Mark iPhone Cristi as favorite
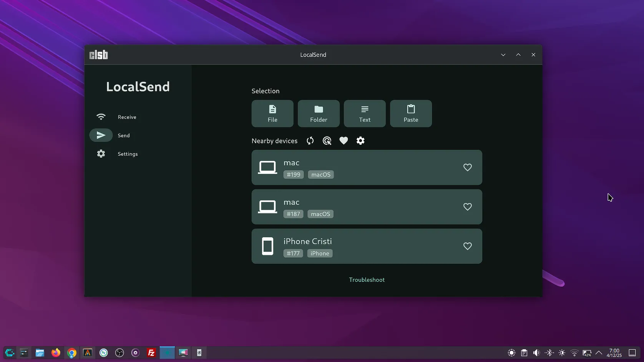The height and width of the screenshot is (362, 644). [467, 246]
